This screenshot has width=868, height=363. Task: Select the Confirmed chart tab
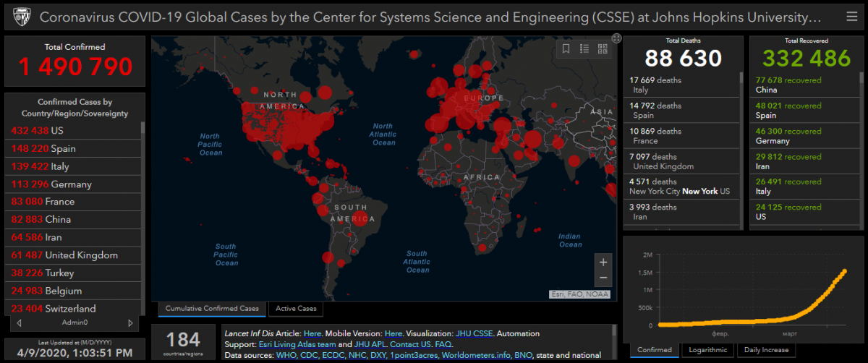(655, 350)
